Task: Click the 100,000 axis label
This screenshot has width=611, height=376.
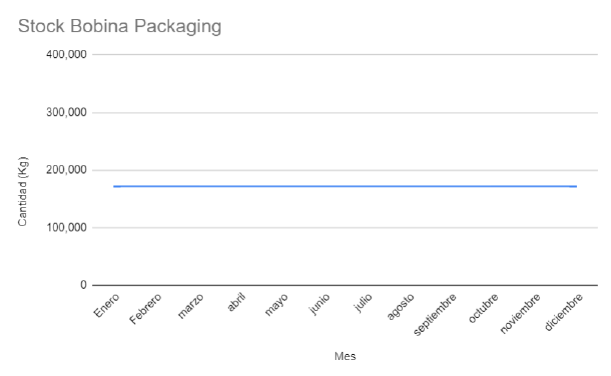Action: click(66, 228)
